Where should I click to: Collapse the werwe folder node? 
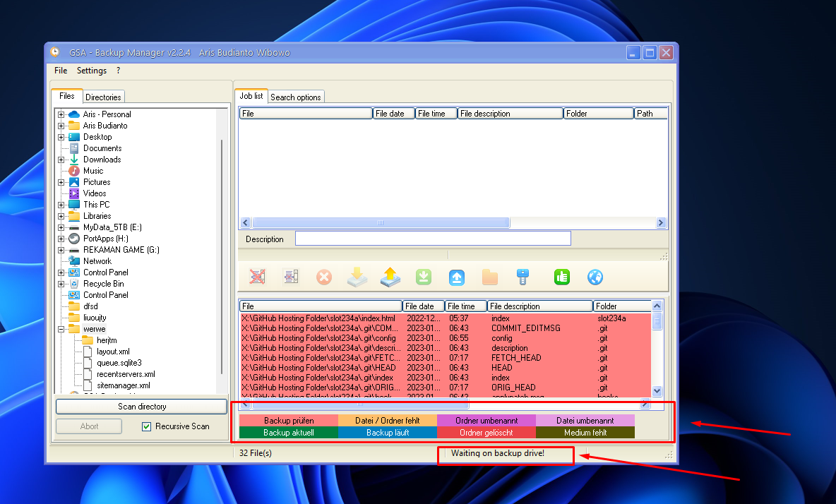tap(61, 329)
